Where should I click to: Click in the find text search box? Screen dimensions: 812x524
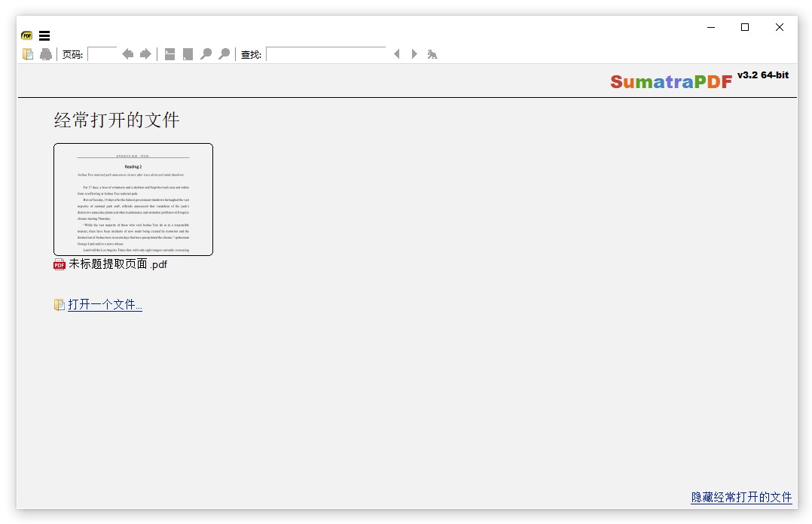point(325,54)
